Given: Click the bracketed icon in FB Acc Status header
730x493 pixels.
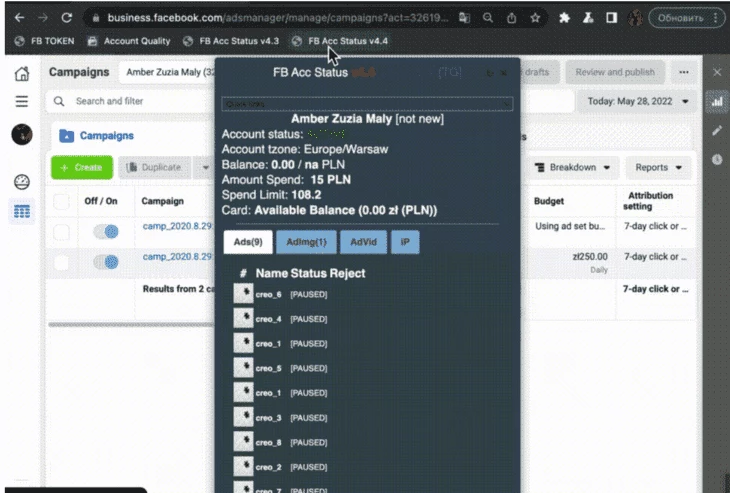Looking at the screenshot, I should coord(450,72).
